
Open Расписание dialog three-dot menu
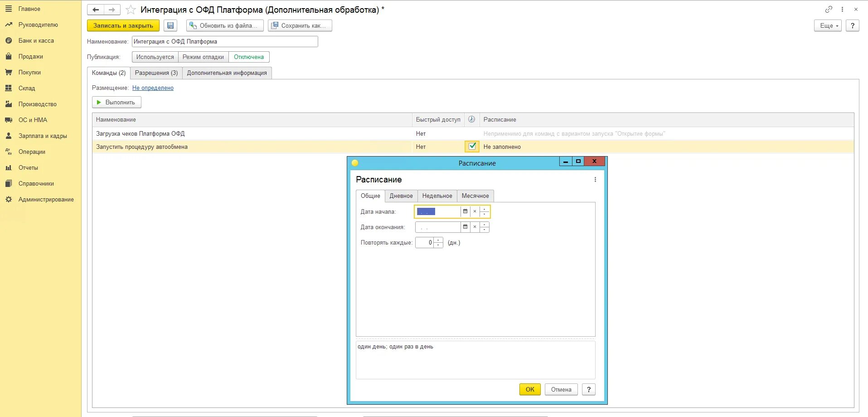click(x=595, y=180)
